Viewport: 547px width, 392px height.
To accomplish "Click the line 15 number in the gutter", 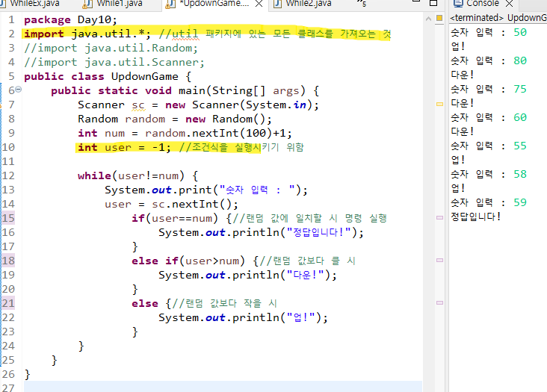I will click(x=8, y=218).
